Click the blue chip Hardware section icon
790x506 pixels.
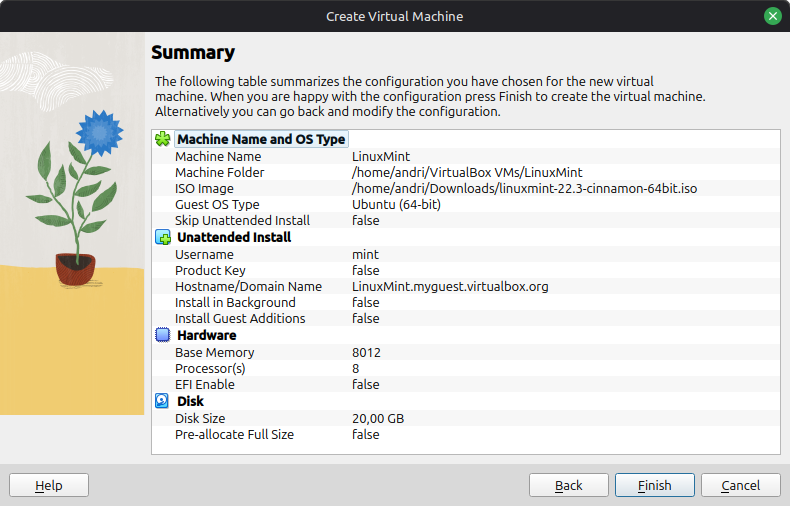(x=162, y=335)
